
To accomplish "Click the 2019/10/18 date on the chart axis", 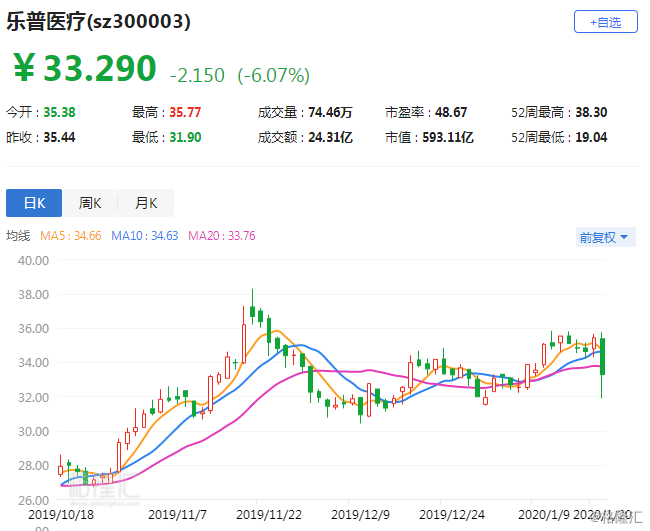I will [61, 515].
